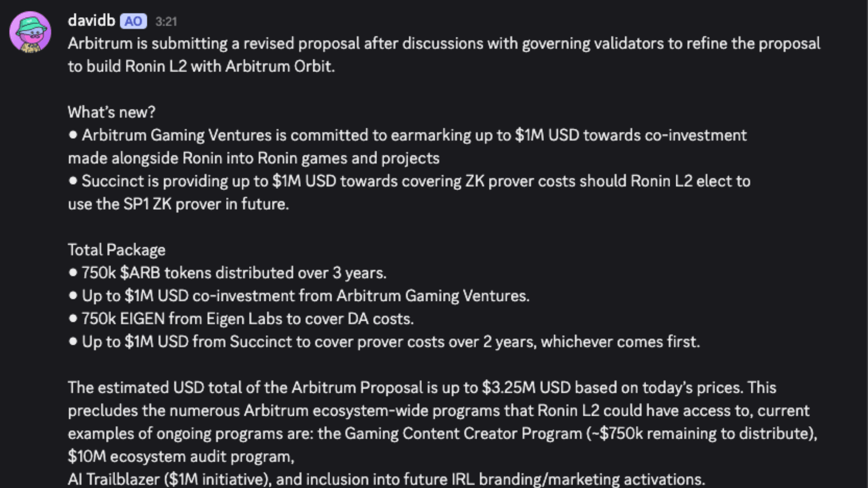Click the bullet before Succinct is providing
The height and width of the screenshot is (488, 868).
tap(73, 181)
